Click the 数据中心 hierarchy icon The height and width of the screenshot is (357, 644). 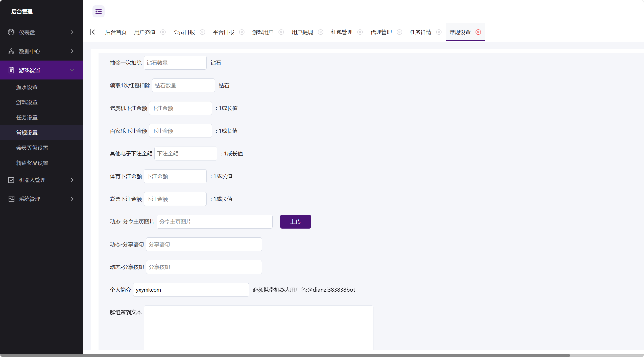[11, 51]
